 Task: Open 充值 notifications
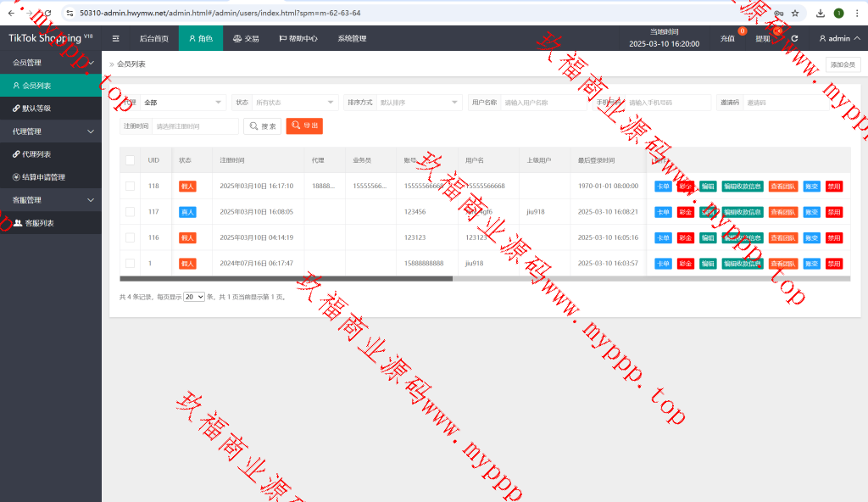727,38
